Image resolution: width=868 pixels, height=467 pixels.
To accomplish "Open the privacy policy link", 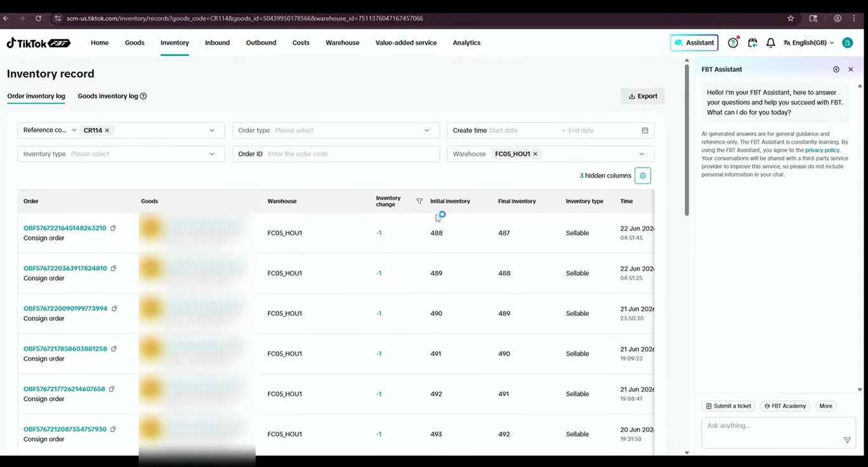I will [x=822, y=150].
